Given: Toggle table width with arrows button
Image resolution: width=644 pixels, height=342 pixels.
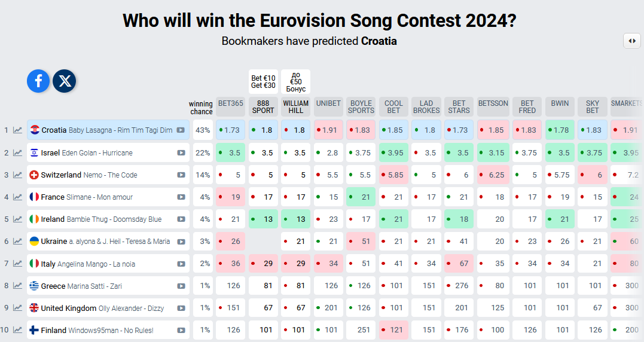Looking at the screenshot, I should (x=631, y=41).
